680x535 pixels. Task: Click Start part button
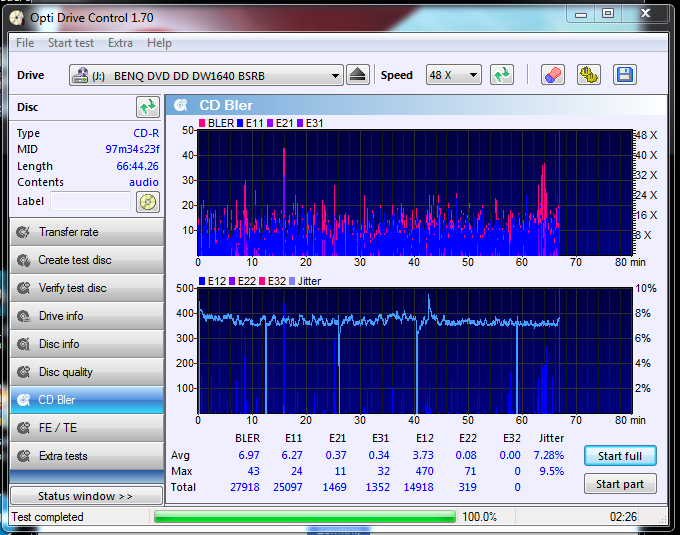click(620, 484)
